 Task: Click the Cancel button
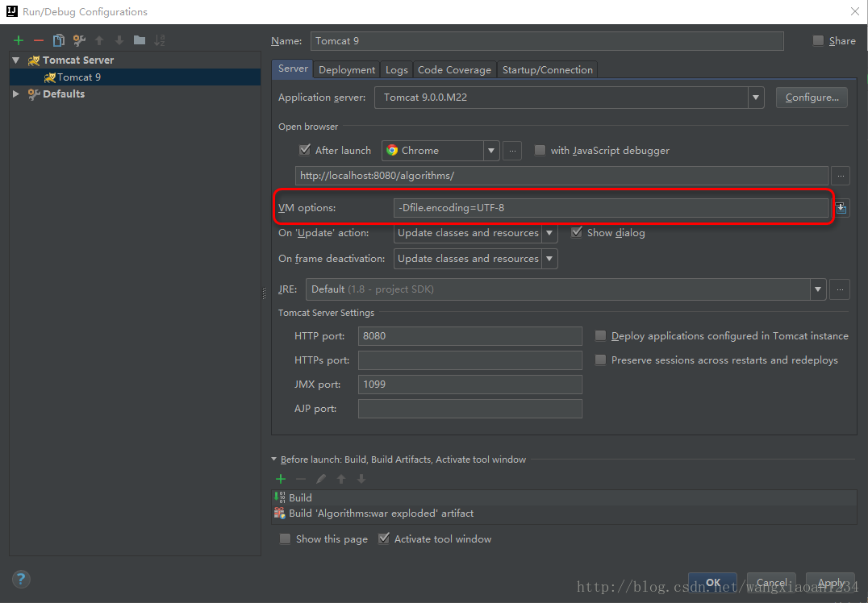[772, 583]
